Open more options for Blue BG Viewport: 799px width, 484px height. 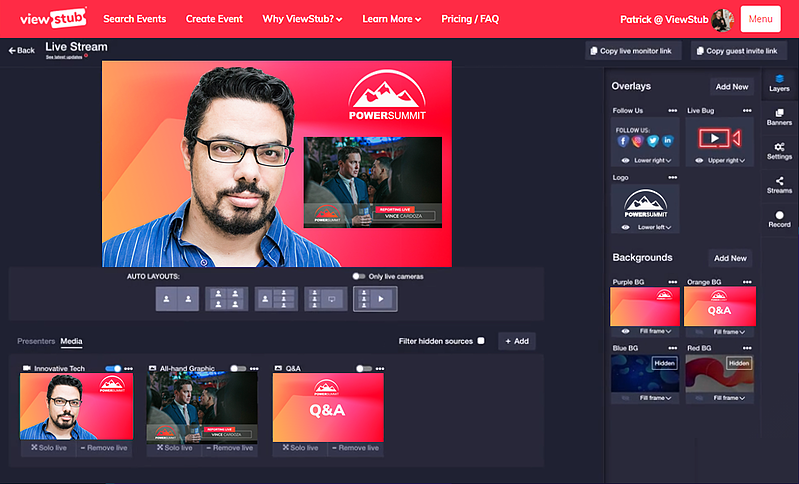point(673,348)
